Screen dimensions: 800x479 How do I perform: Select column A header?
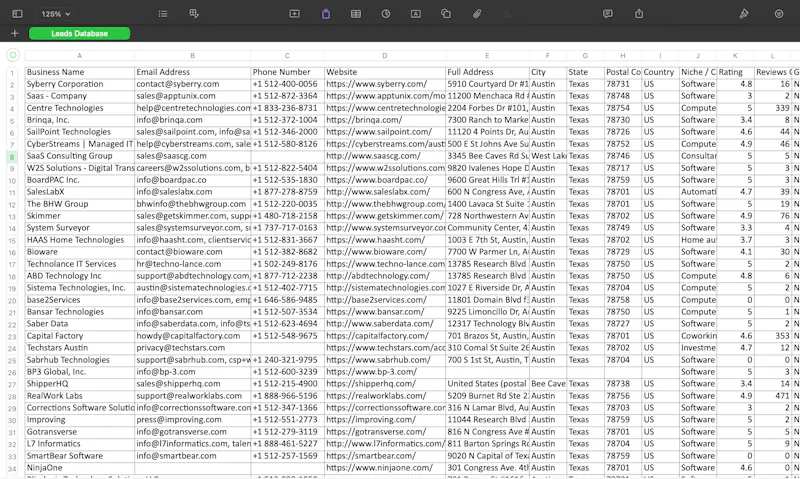coord(80,56)
